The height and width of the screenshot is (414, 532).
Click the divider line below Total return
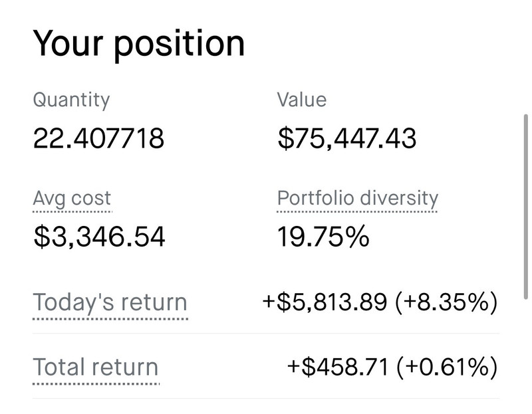tap(266, 399)
